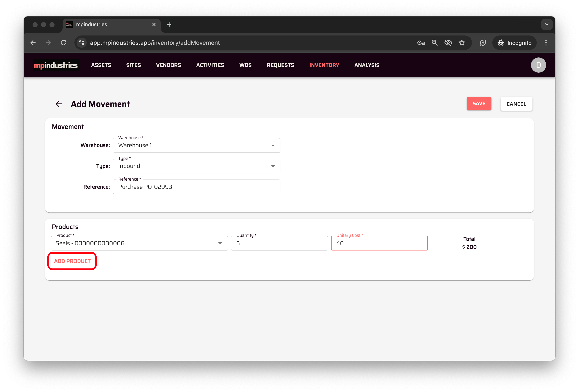Bookmark this page with the star icon
This screenshot has height=392, width=579.
pos(462,43)
